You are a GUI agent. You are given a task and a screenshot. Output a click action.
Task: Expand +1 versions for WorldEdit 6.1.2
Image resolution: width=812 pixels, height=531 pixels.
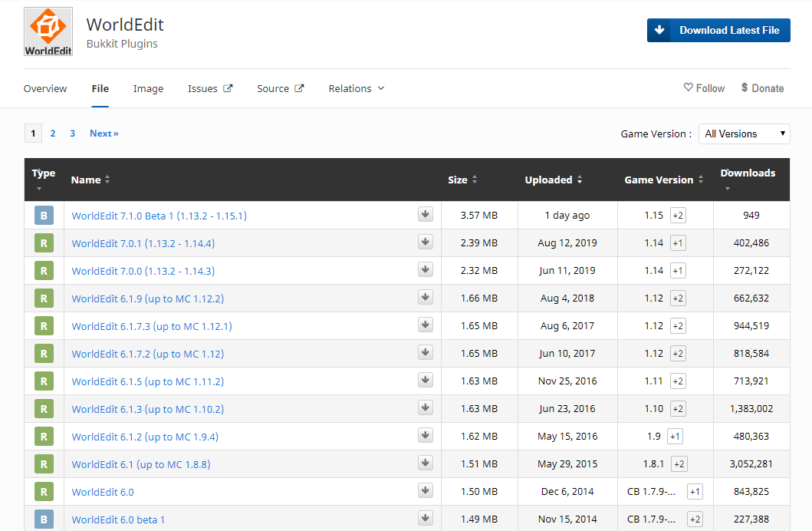click(x=675, y=436)
